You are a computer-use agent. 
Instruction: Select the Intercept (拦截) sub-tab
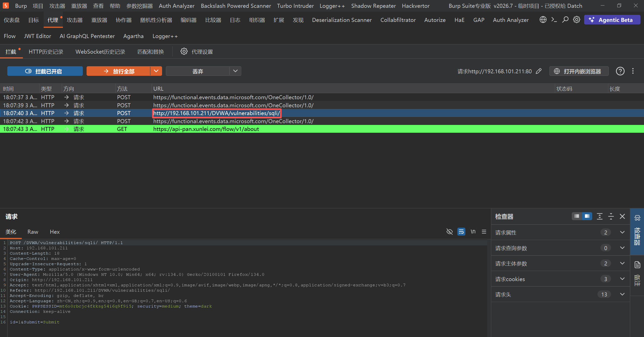(11, 52)
